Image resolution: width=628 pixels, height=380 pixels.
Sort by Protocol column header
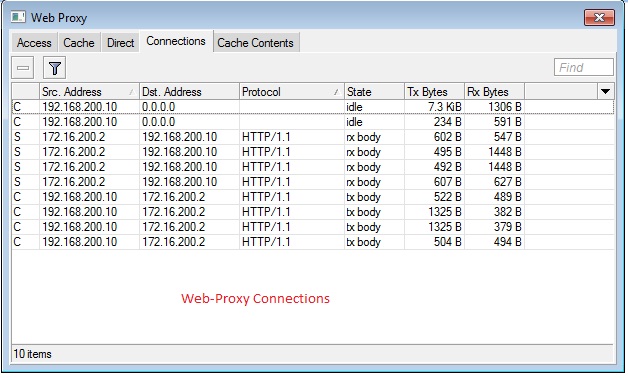pyautogui.click(x=292, y=92)
